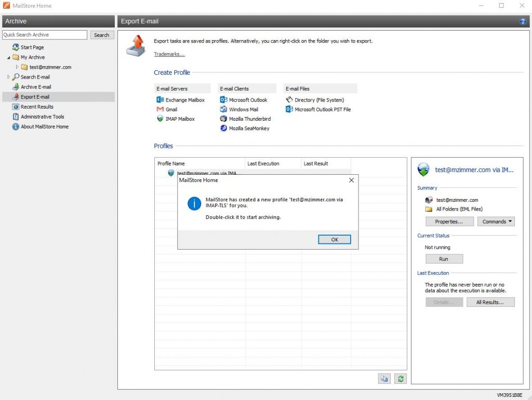Click the copy profile icon below list

(x=384, y=379)
